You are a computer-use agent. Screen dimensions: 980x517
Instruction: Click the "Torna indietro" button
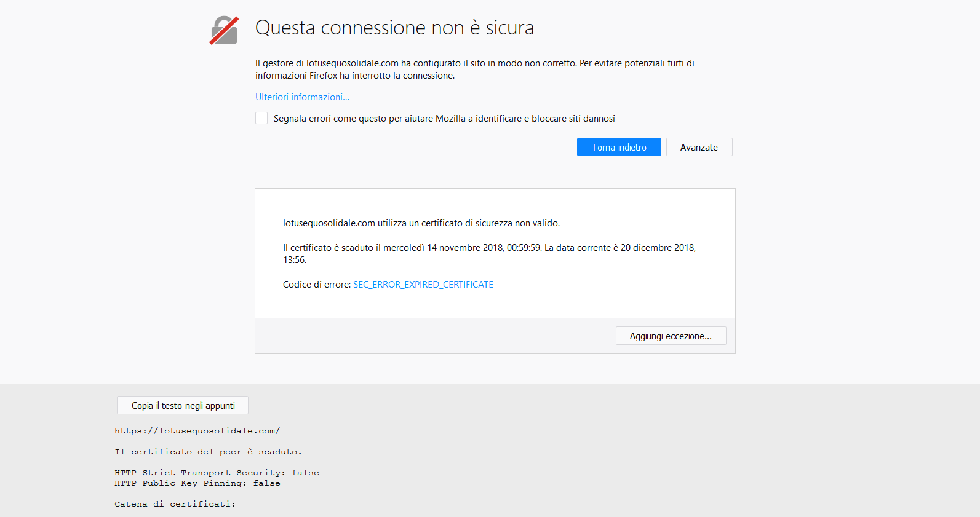point(619,147)
